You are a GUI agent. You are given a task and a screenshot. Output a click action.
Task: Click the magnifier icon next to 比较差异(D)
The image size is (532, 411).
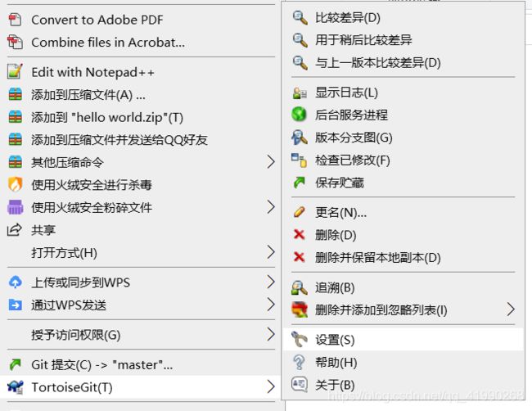tap(300, 18)
